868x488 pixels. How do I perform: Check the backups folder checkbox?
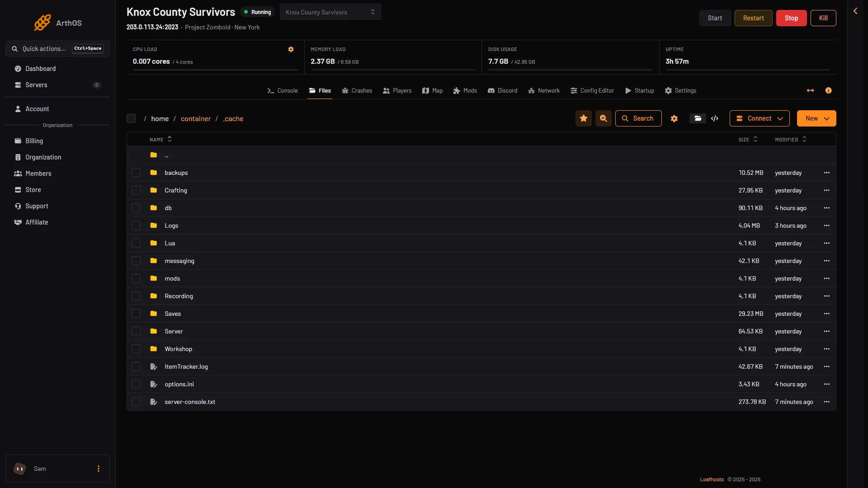click(x=136, y=173)
